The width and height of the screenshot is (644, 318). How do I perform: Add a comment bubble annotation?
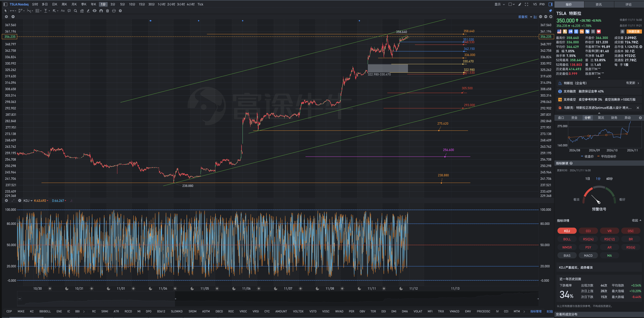[x=69, y=11]
